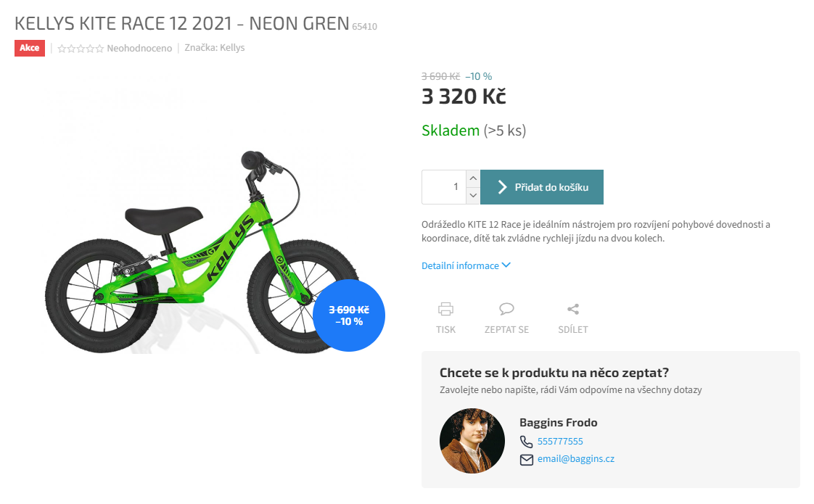
Task: Click the star rating icons
Action: click(81, 49)
